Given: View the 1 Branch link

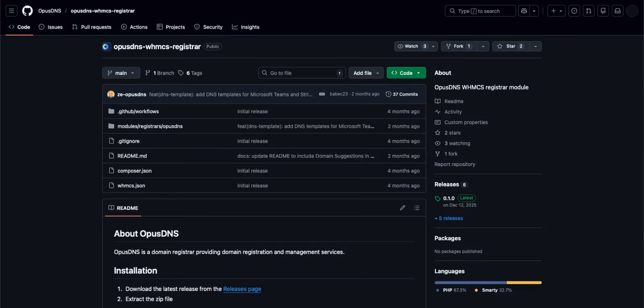Looking at the screenshot, I should tap(160, 73).
